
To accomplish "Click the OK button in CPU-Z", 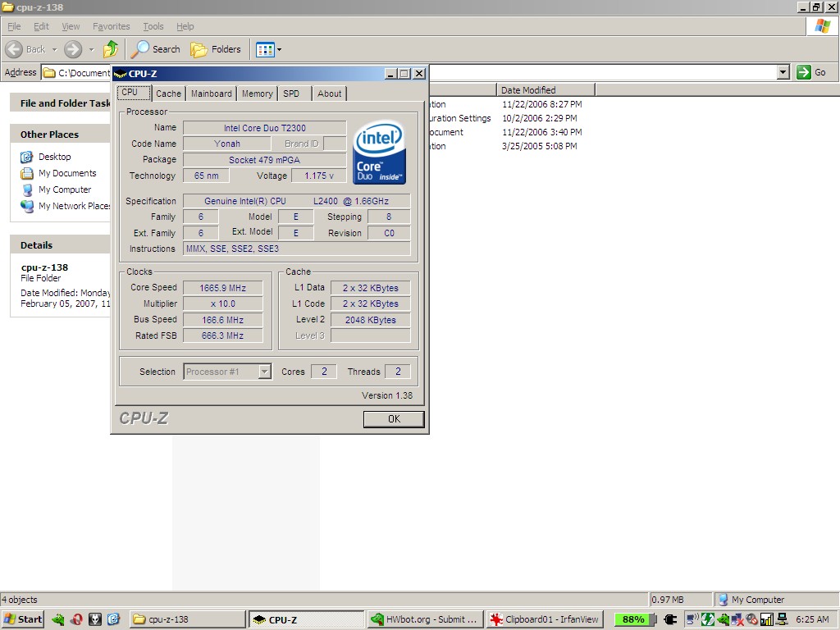I will pos(394,419).
